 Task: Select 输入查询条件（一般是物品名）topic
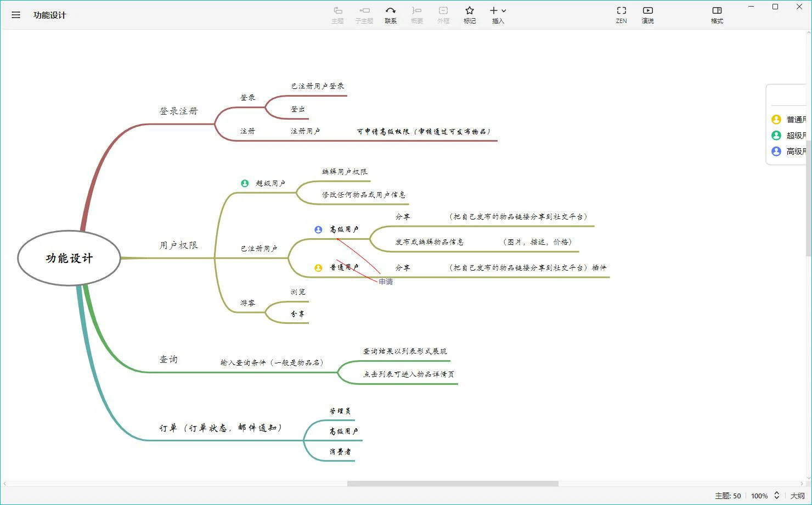point(272,363)
